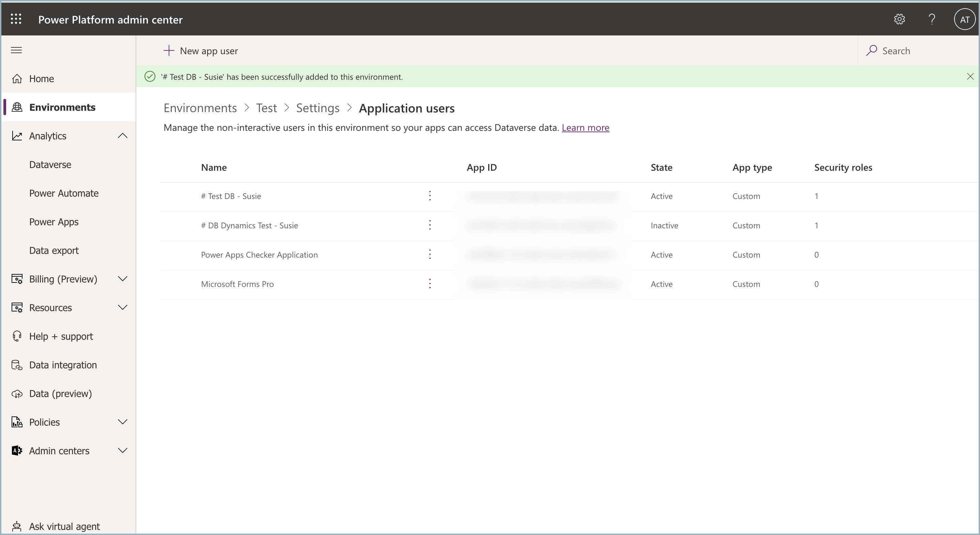Click the Resources icon in sidebar
Screen dimensions: 980x535
(x=17, y=307)
